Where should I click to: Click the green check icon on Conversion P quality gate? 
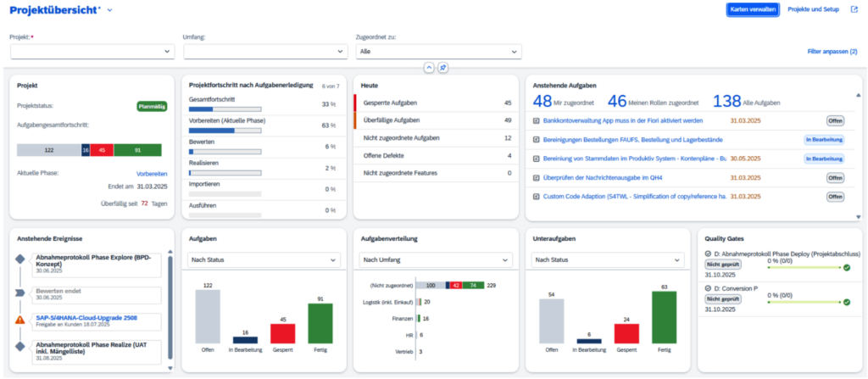[x=847, y=303]
